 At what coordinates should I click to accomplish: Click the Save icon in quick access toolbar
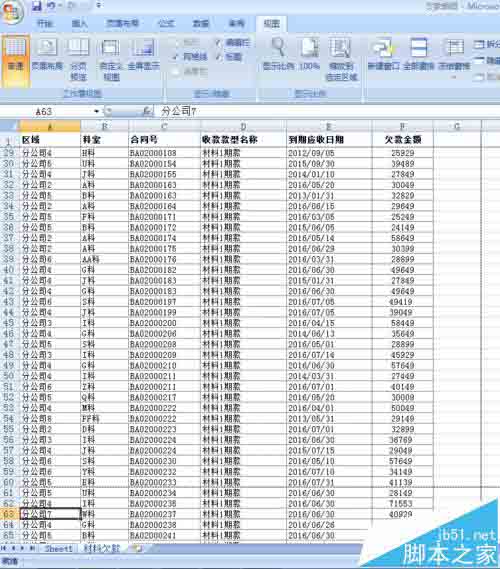36,5
